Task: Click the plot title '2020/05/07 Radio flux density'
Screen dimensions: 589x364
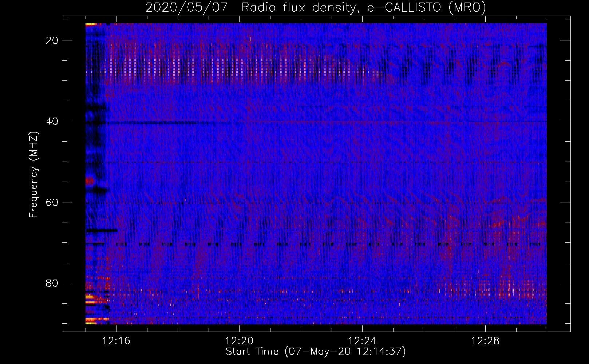Action: coord(316,7)
